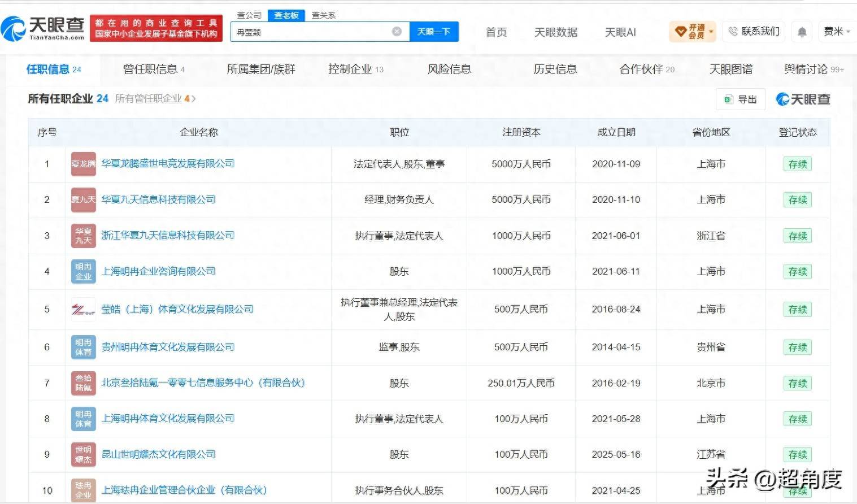Image resolution: width=857 pixels, height=504 pixels.
Task: Open 华夏龙腾盛世电竞 company logo
Action: coord(84,164)
